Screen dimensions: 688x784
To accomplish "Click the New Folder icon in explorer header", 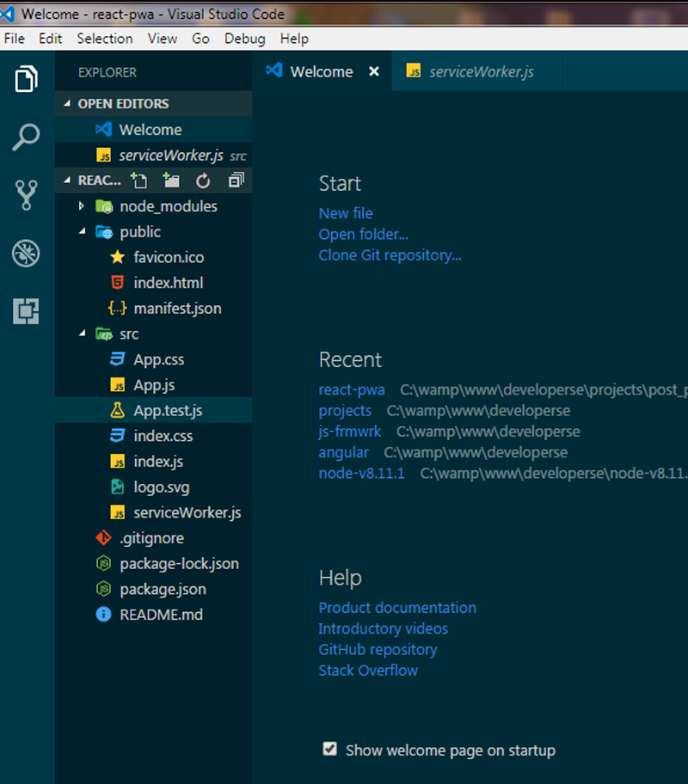I will pos(171,181).
